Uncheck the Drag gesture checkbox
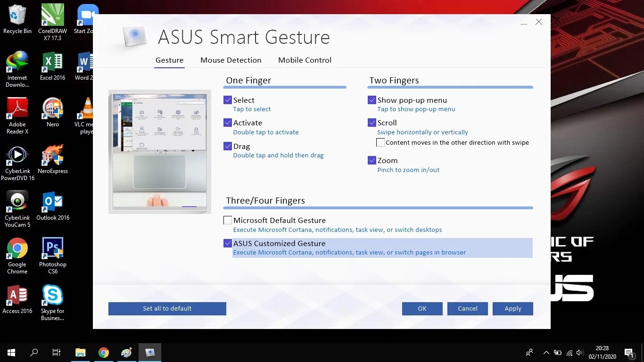Image resolution: width=644 pixels, height=362 pixels. tap(228, 146)
